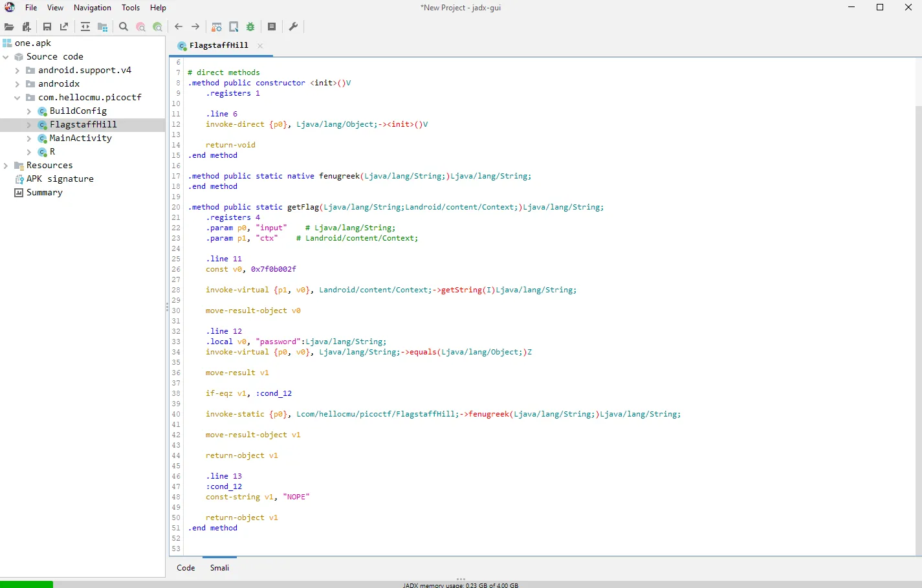
Task: Minimize the jadx-gui window
Action: 851,7
